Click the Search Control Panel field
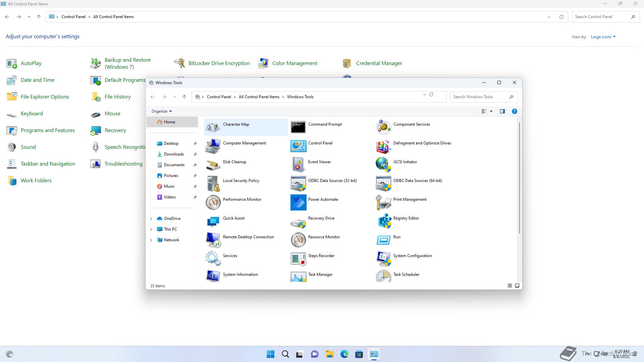 click(x=606, y=17)
